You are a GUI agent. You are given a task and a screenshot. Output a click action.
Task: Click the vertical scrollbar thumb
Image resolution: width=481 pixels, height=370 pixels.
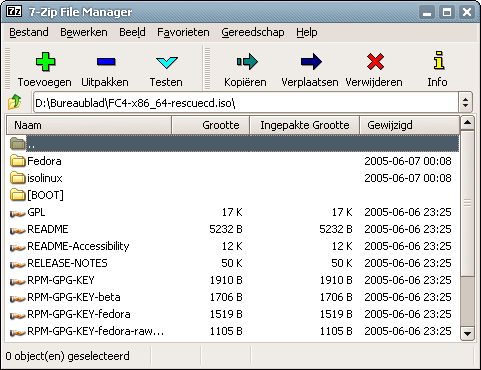pos(467,203)
